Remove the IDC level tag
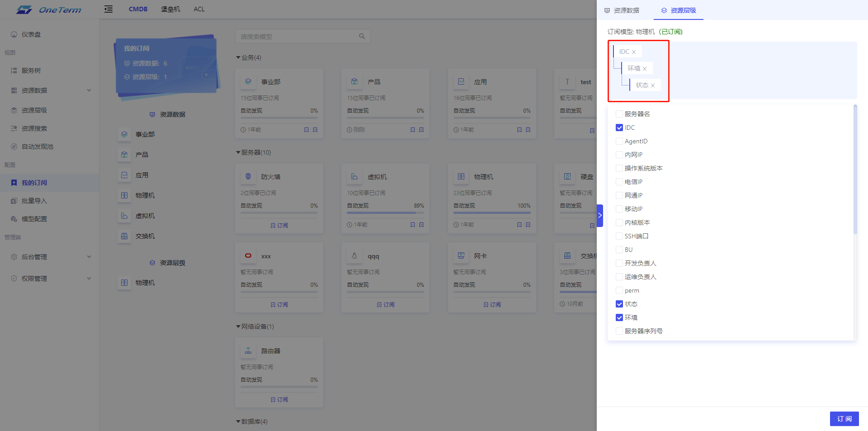868x431 pixels. (x=634, y=52)
